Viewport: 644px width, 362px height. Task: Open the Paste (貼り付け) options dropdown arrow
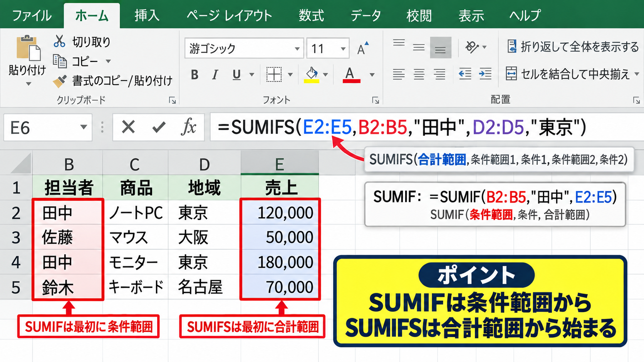(28, 83)
